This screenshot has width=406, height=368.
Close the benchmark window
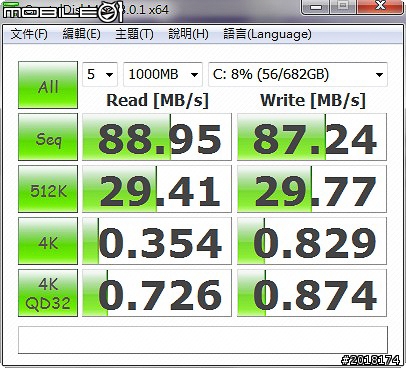(379, 6)
